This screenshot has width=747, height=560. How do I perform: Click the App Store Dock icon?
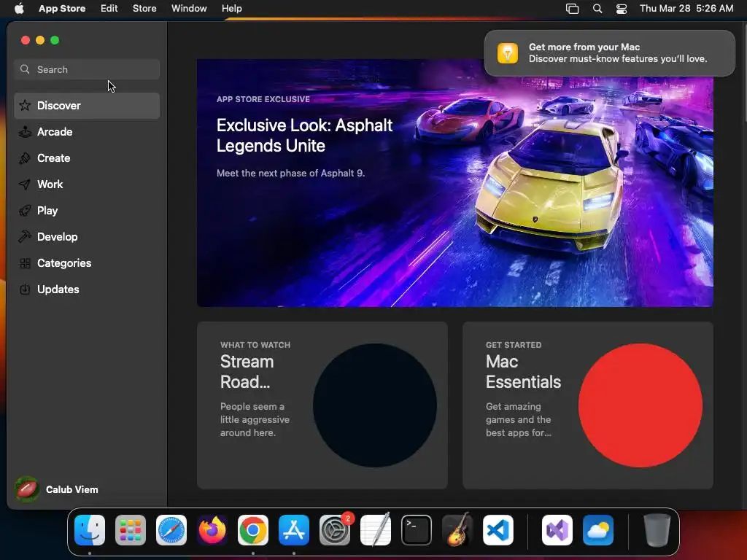coord(294,530)
